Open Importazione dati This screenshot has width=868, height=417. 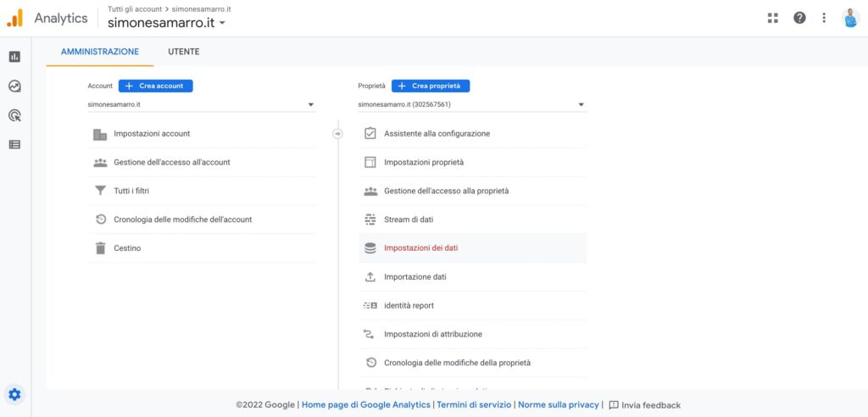(473, 277)
